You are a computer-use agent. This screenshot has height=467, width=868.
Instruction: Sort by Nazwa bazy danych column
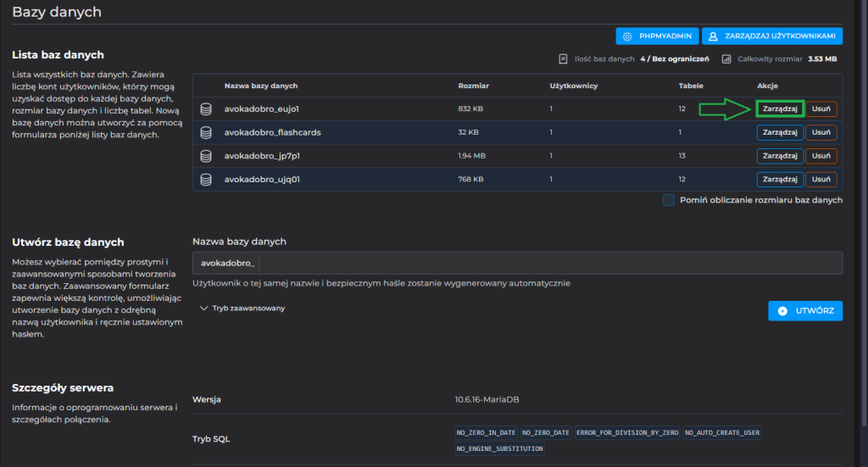260,86
